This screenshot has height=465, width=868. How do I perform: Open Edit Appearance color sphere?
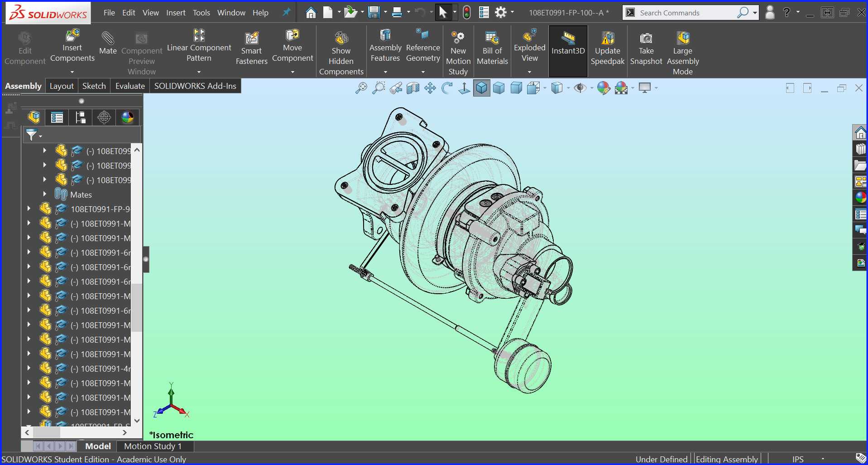coord(603,88)
